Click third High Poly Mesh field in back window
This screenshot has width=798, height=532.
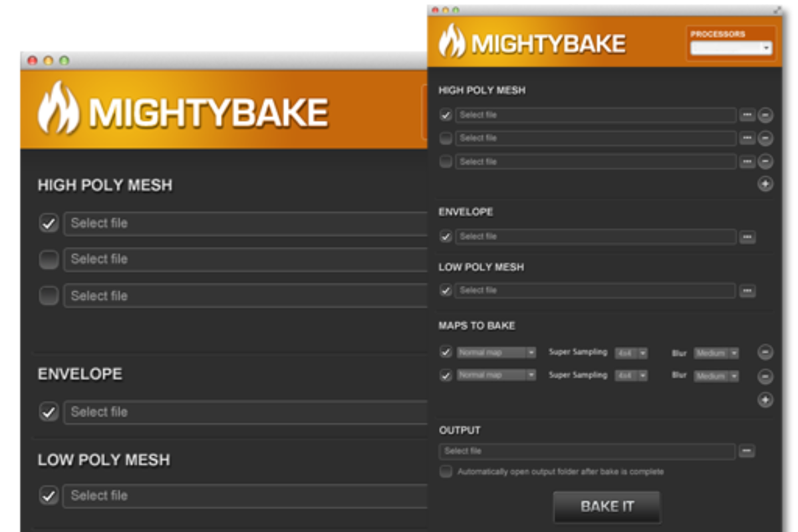[245, 295]
